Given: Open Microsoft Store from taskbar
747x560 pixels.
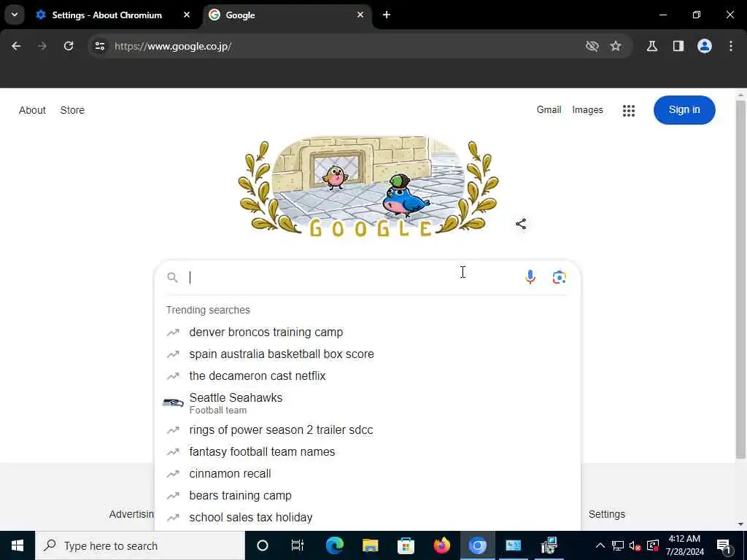Looking at the screenshot, I should (x=406, y=545).
